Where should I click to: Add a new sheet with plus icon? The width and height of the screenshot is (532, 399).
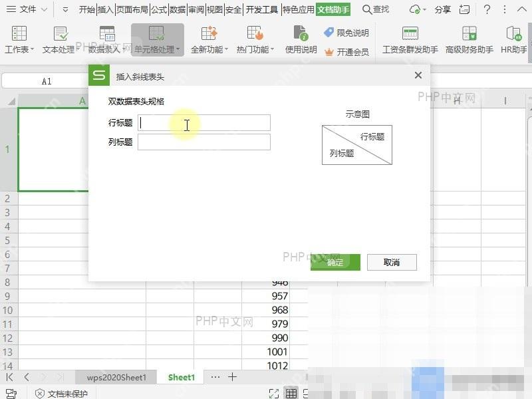click(x=232, y=377)
